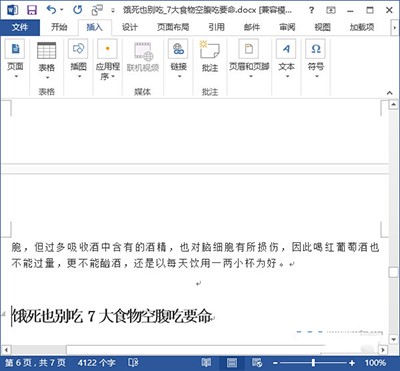
Task: Click the zoom slider handle
Action: pos(313,362)
